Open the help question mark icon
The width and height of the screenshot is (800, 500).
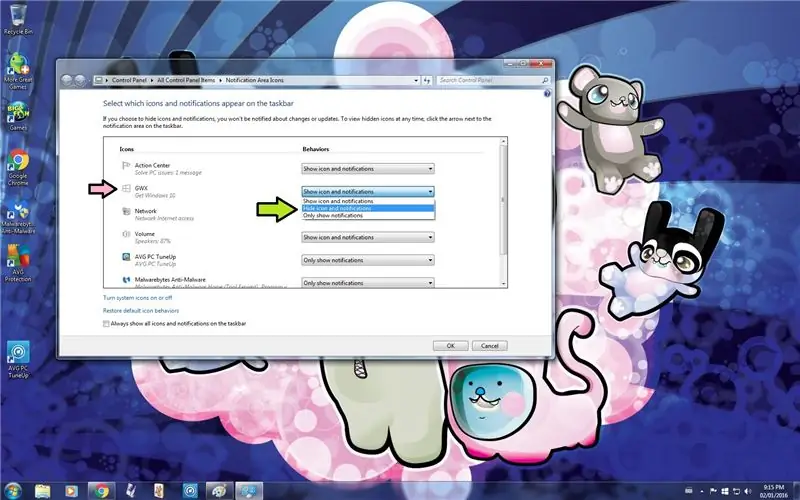point(547,93)
